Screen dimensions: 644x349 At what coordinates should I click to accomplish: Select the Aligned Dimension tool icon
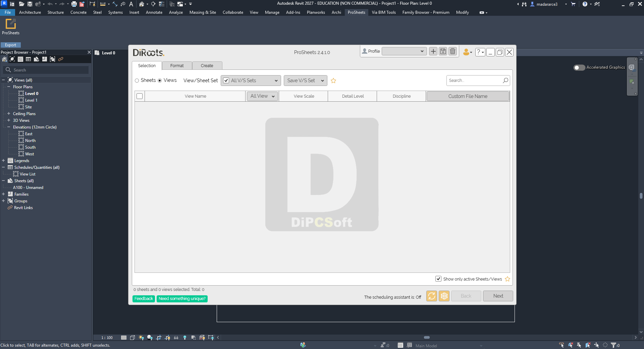(x=115, y=4)
